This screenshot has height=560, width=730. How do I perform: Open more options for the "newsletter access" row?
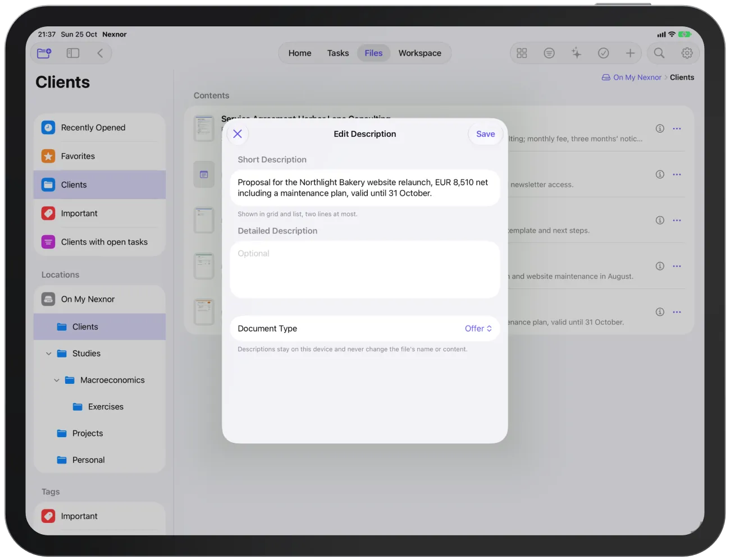pos(677,175)
